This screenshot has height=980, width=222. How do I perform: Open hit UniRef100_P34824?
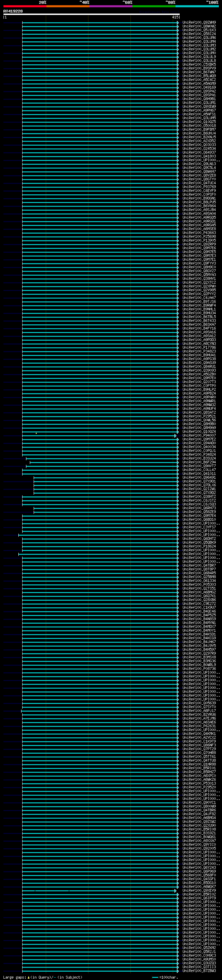(199, 455)
